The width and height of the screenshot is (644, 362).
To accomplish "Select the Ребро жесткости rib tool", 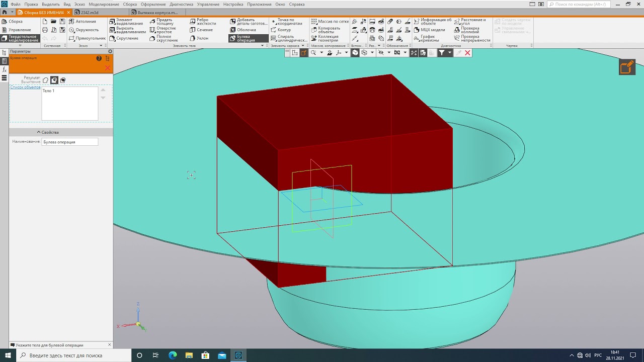I will point(203,22).
